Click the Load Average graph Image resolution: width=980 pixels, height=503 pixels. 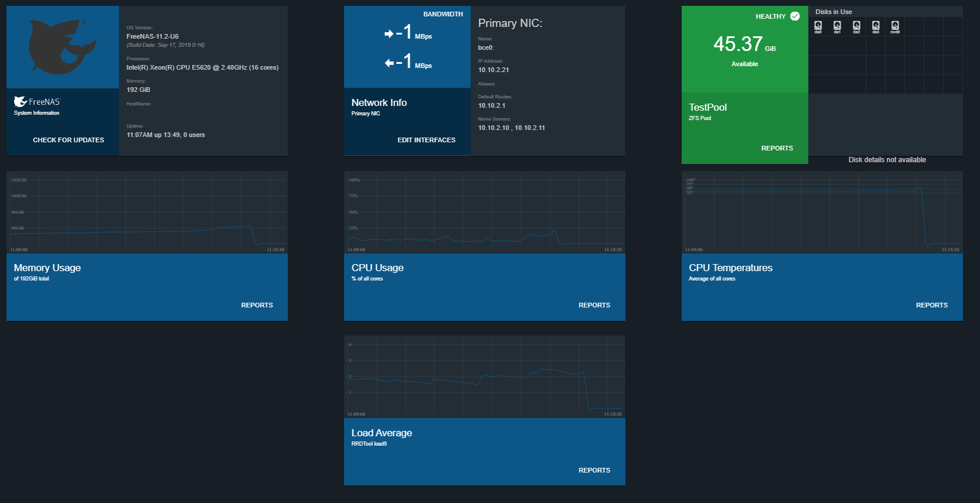click(485, 377)
